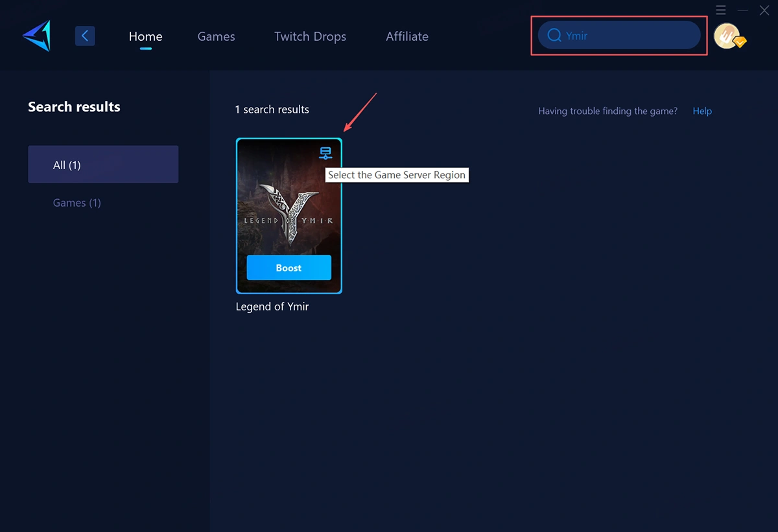The image size is (778, 532).
Task: Filter results by Games (1)
Action: pos(77,202)
